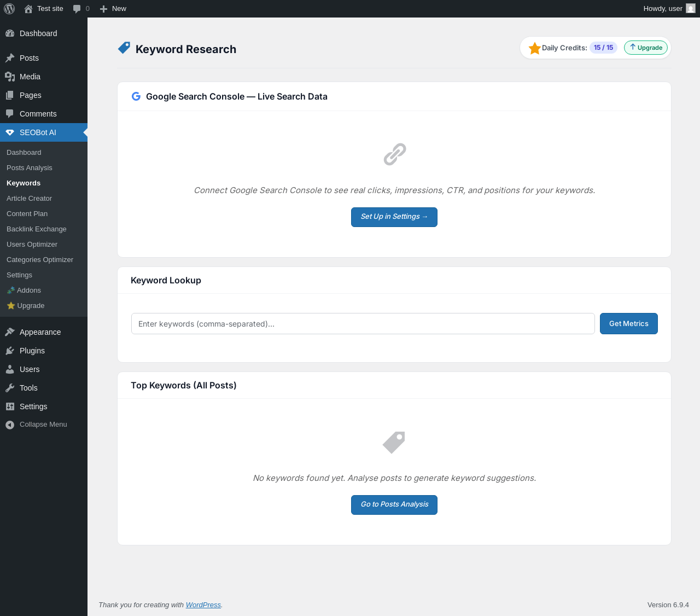
Task: Open Article Creator from the submenu
Action: [30, 199]
